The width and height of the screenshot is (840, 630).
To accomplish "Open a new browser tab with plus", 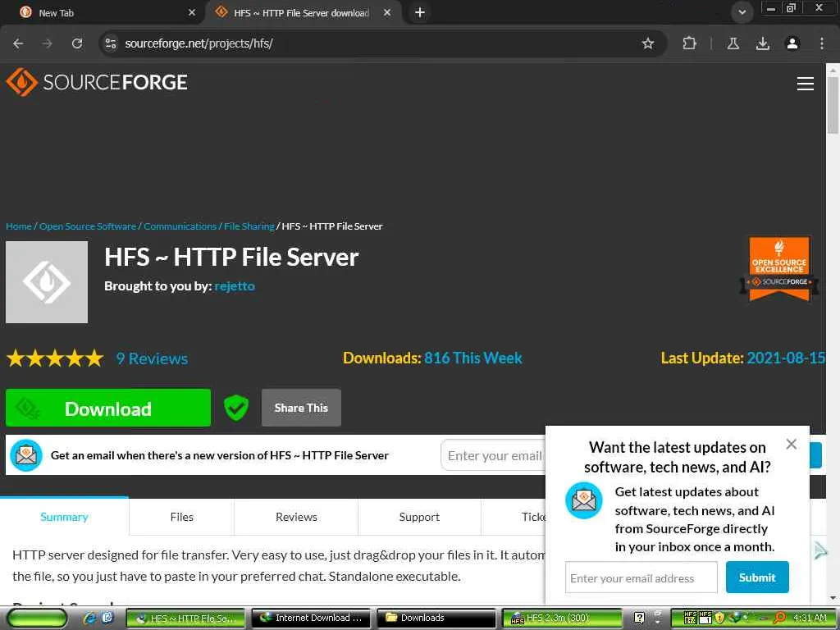I will pos(420,12).
